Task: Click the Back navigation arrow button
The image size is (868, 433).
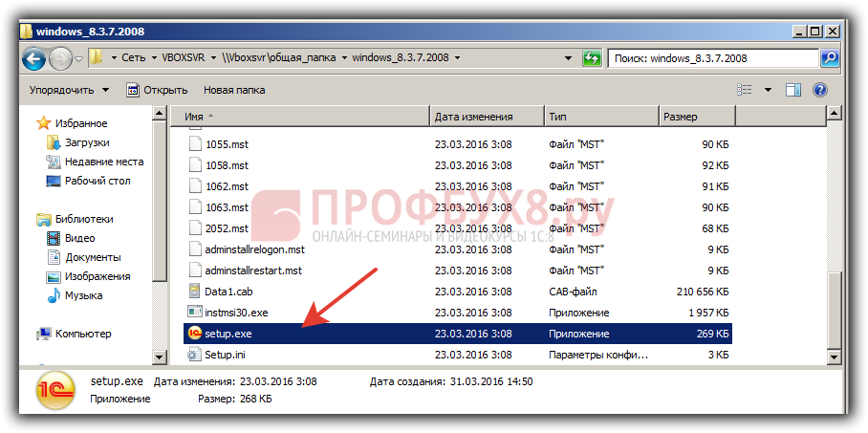Action: point(34,58)
